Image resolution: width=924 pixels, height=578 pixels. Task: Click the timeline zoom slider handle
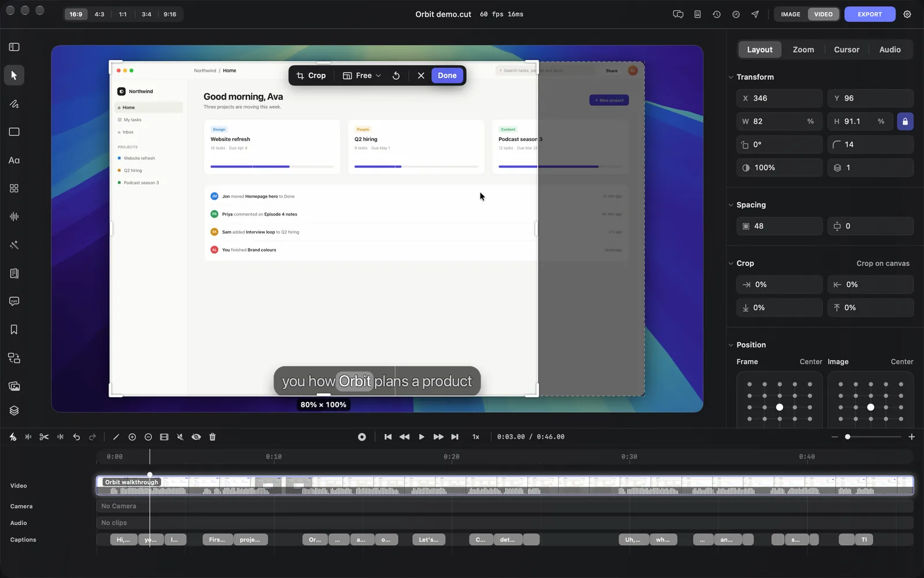847,437
